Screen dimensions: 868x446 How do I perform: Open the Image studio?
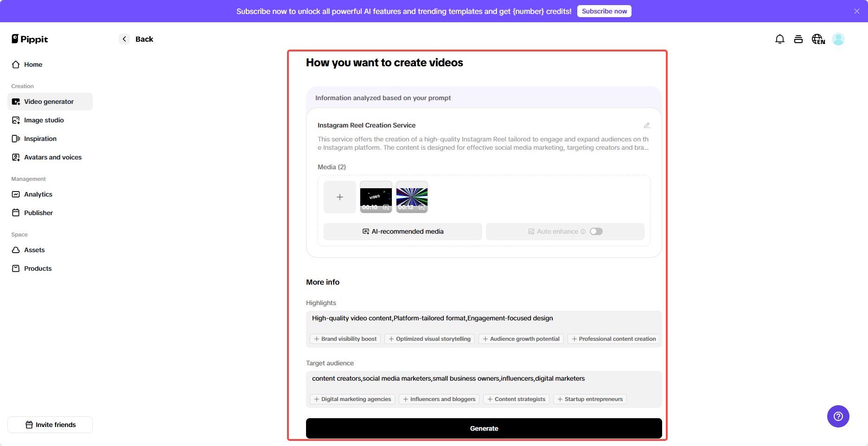click(44, 120)
